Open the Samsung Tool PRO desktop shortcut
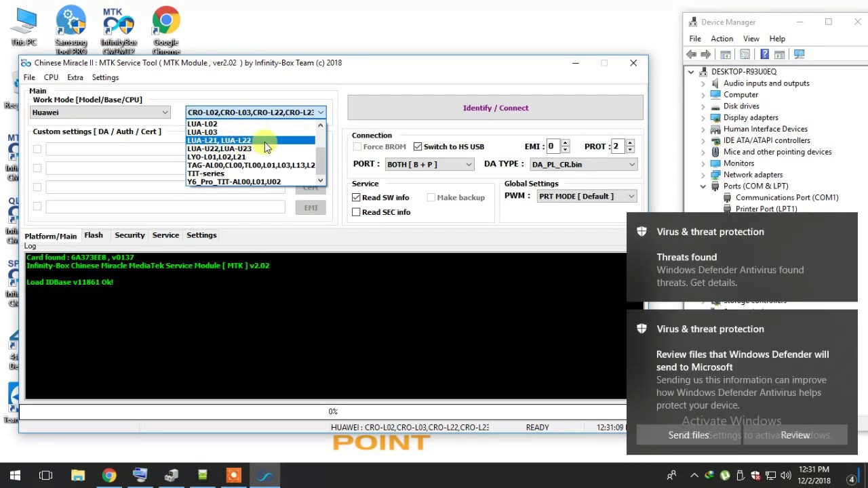The image size is (868, 488). [x=71, y=30]
